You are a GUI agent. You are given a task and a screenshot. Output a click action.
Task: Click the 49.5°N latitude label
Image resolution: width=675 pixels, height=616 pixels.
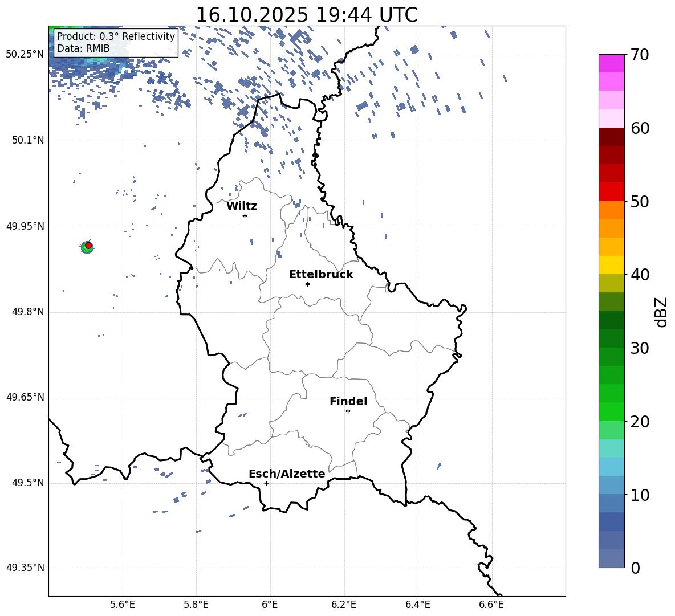pyautogui.click(x=27, y=483)
